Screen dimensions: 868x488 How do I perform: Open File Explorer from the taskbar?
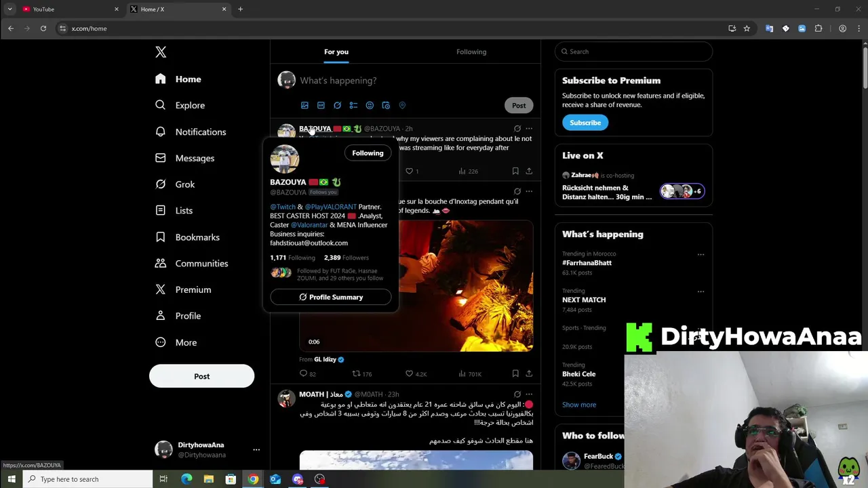point(209,479)
